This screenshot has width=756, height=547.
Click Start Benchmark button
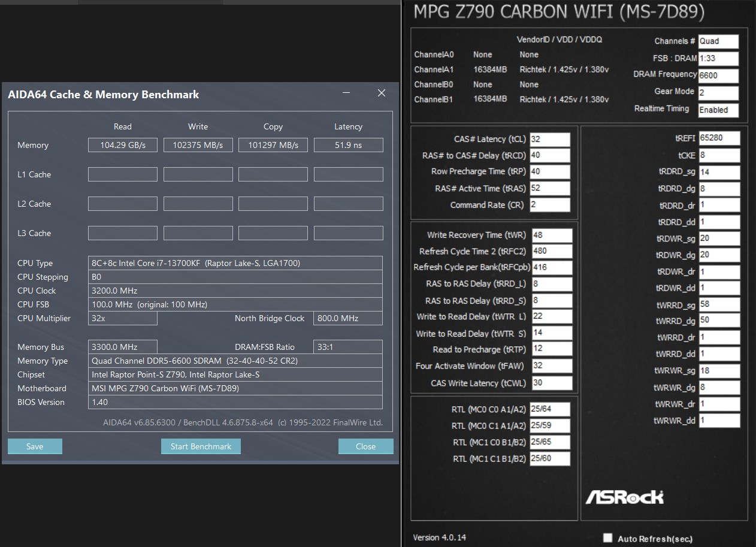(201, 446)
